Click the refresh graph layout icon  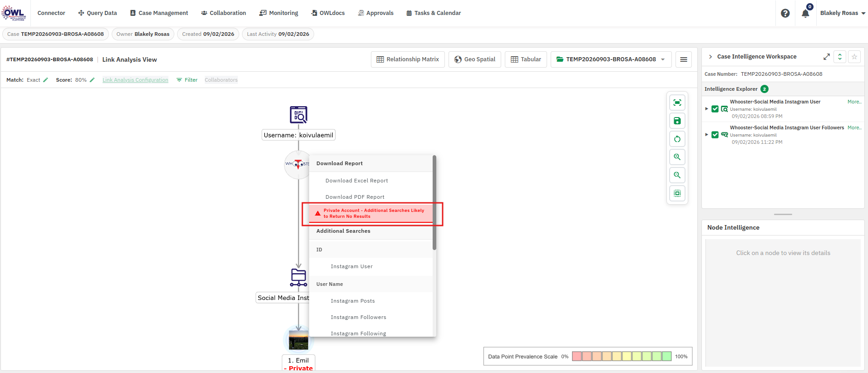click(x=677, y=139)
